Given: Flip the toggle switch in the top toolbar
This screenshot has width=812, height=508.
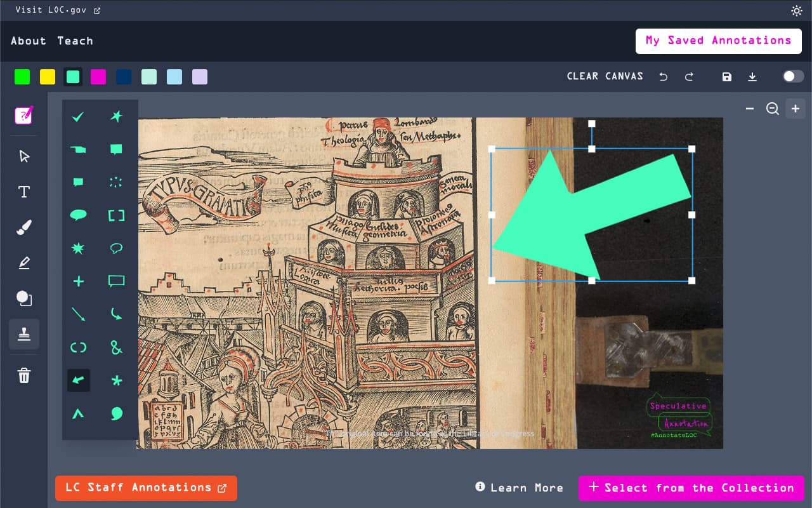Looking at the screenshot, I should [792, 76].
